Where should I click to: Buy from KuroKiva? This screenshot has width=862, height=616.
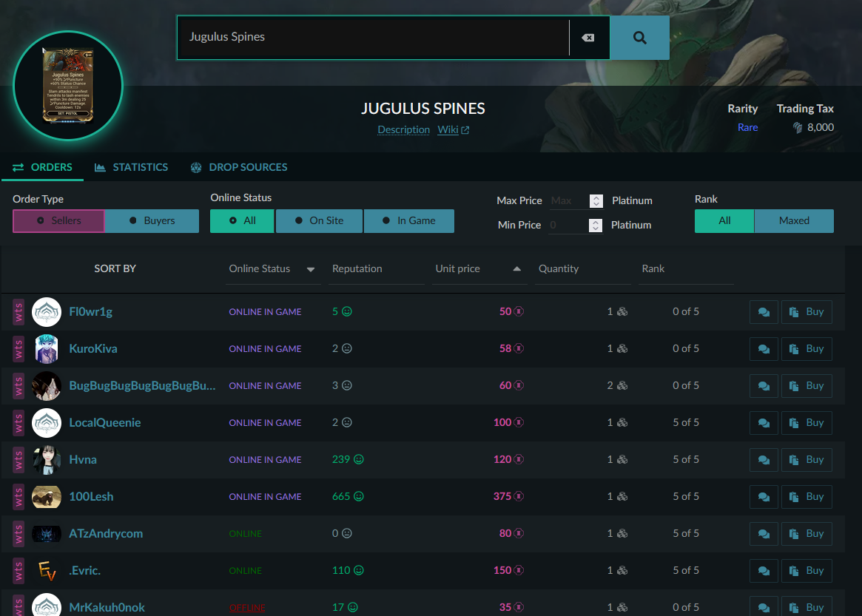(807, 348)
